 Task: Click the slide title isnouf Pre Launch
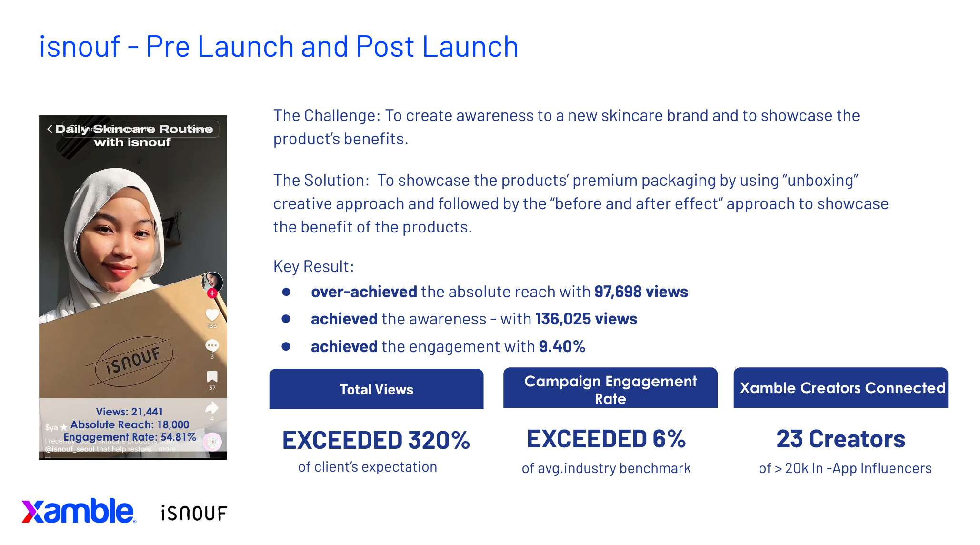coord(279,47)
